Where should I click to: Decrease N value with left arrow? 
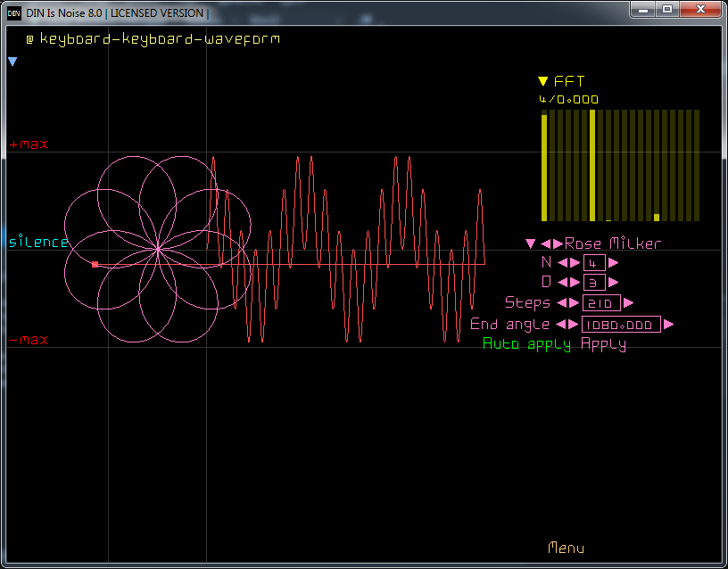[562, 262]
